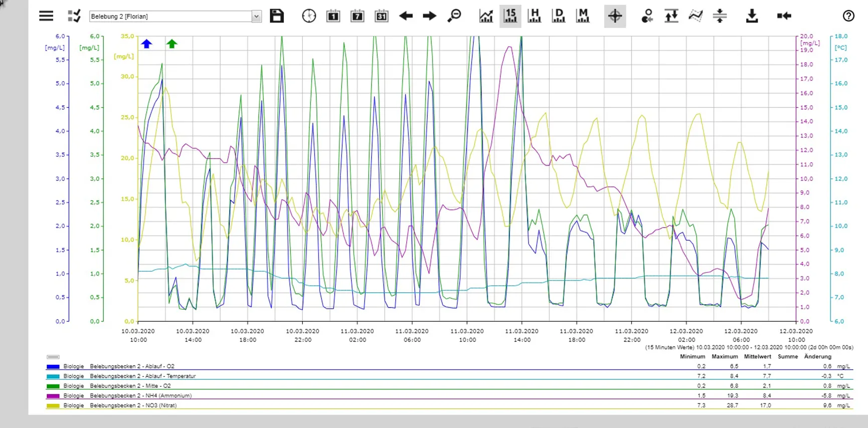Screen dimensions: 868x428
Task: Open the help question mark
Action: [848, 16]
